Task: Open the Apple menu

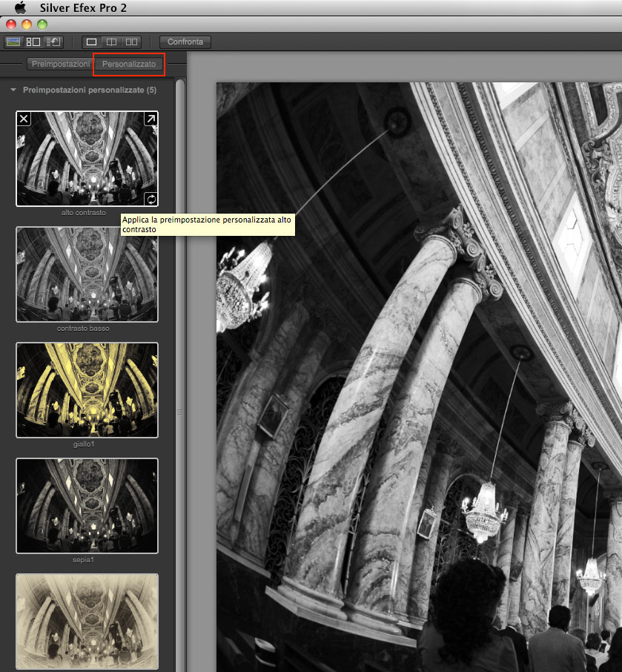Action: (x=20, y=7)
